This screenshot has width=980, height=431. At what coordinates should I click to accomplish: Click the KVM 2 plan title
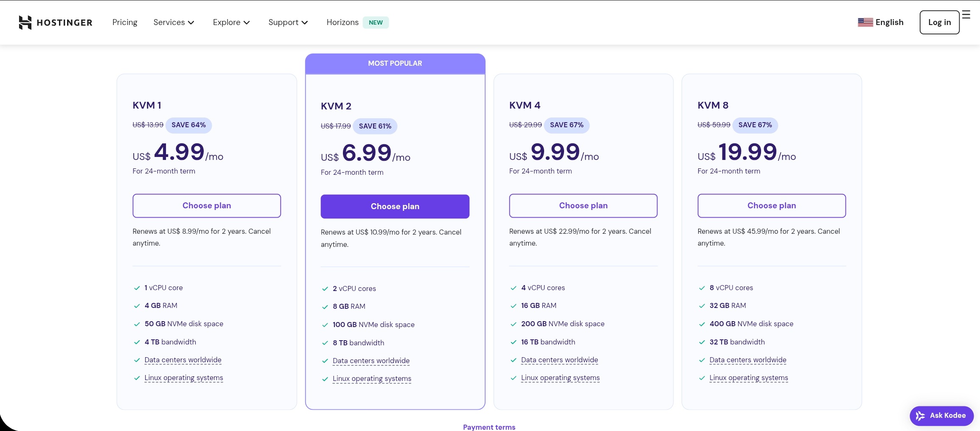tap(336, 106)
